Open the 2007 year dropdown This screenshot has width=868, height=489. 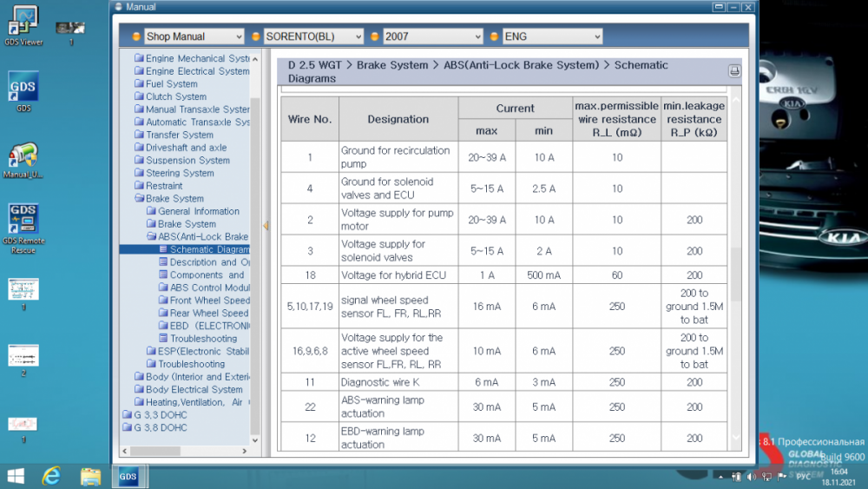(433, 36)
